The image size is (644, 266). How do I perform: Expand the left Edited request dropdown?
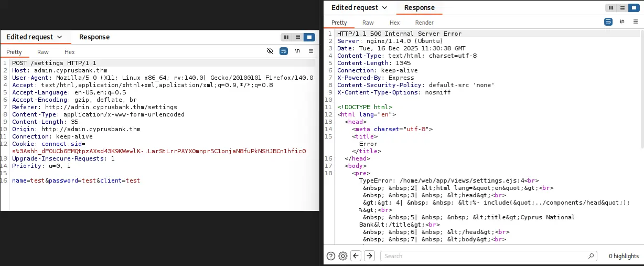pos(34,37)
